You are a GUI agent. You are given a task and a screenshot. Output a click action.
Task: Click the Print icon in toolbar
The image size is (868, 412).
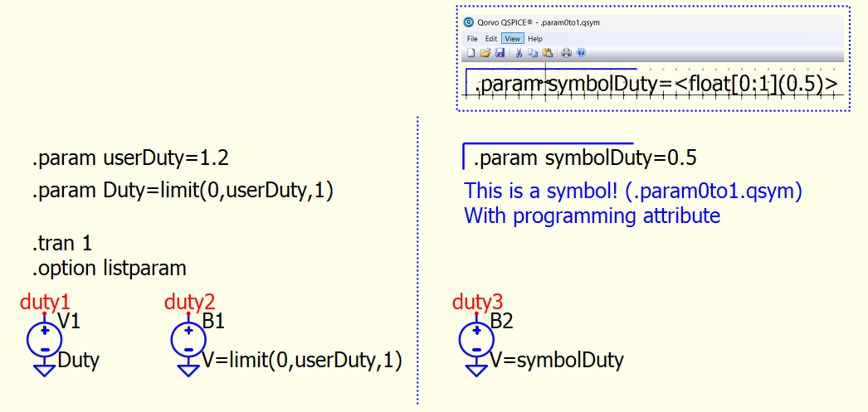click(x=567, y=53)
